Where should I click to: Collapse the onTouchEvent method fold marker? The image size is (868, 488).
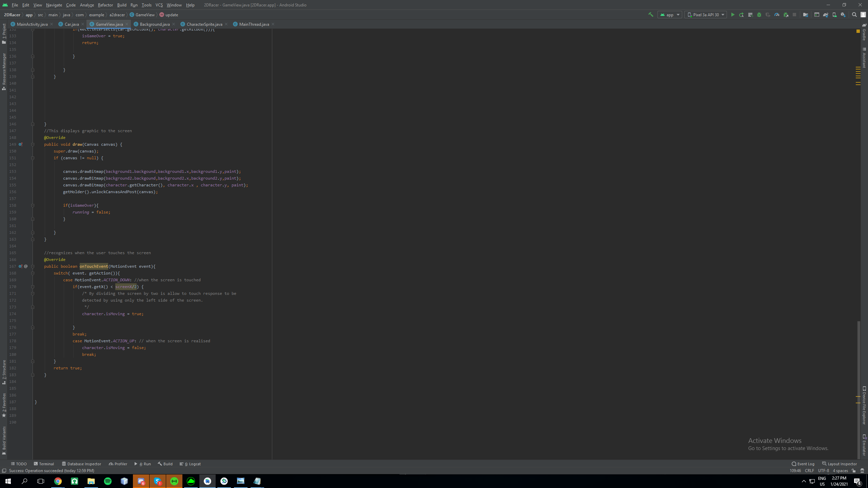click(33, 266)
